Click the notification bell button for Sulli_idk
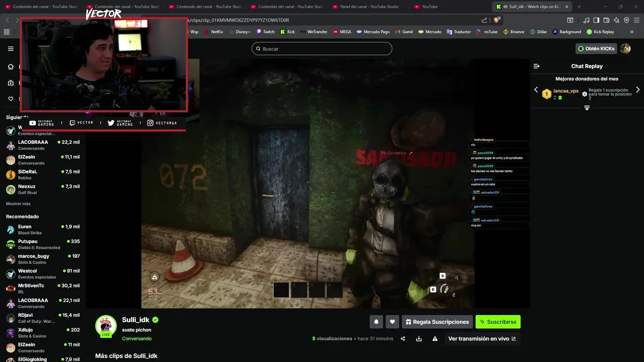The image size is (644, 362). click(376, 322)
